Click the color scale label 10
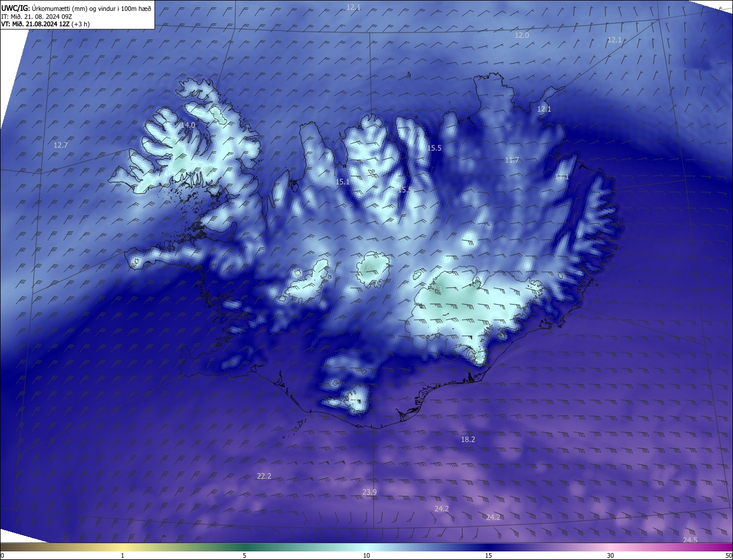Screen dimensions: 733x560 [366, 555]
